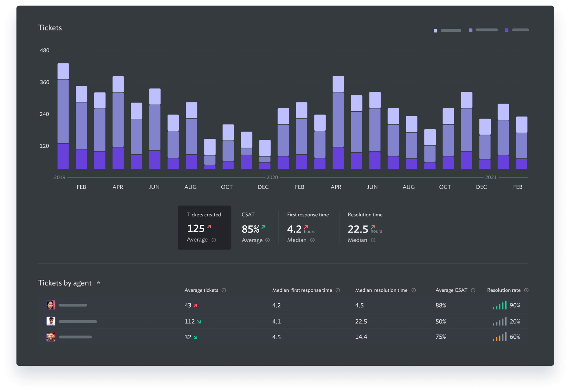Toggle the lightest purple legend series

click(x=436, y=30)
